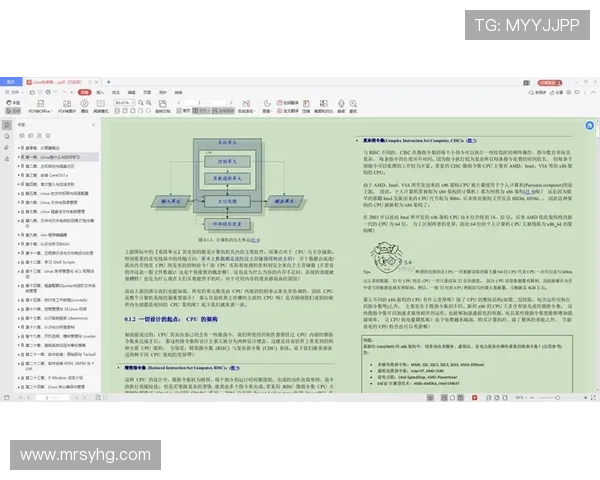Click the 分享 share button

[556, 93]
